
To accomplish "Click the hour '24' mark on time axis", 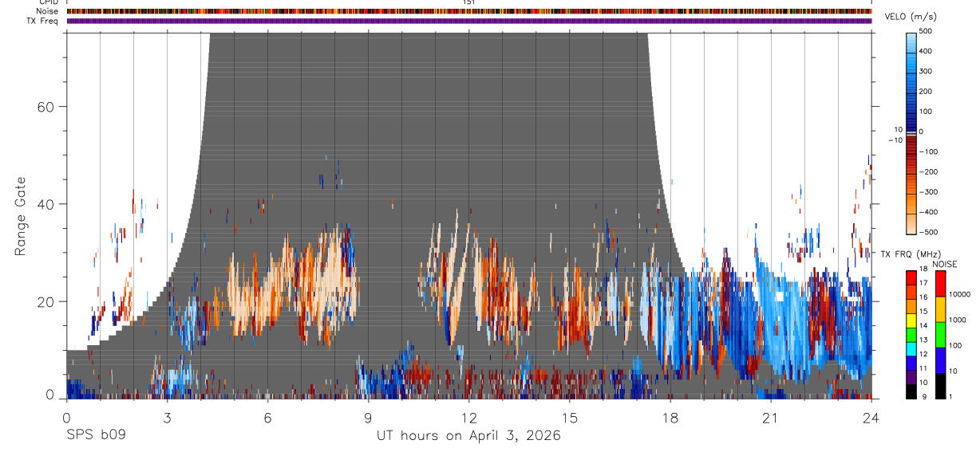I will tap(871, 417).
